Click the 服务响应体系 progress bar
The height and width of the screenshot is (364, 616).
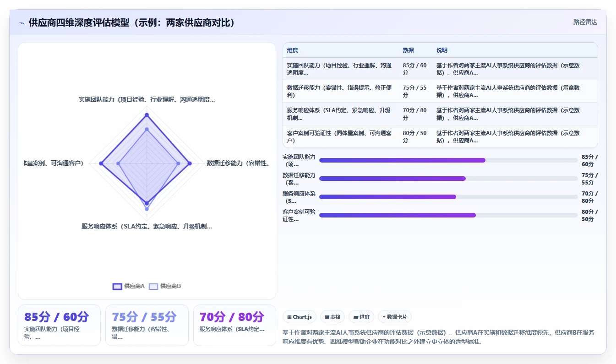[x=448, y=197]
